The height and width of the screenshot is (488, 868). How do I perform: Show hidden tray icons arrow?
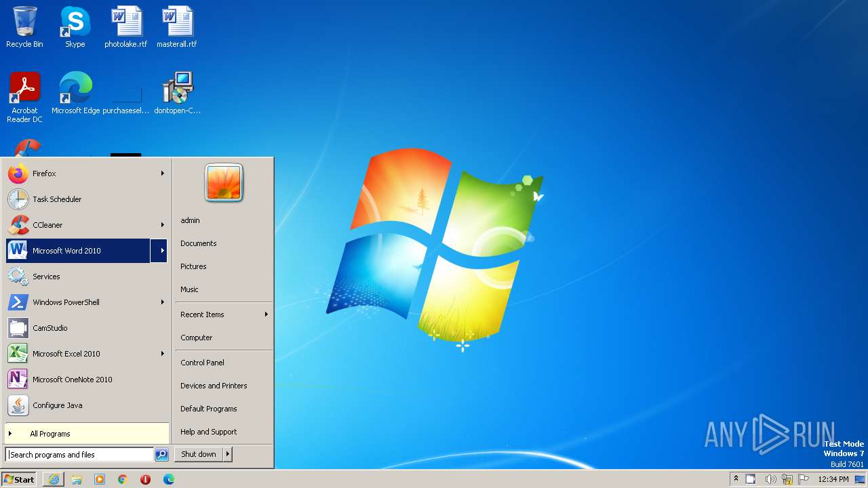[x=736, y=479]
